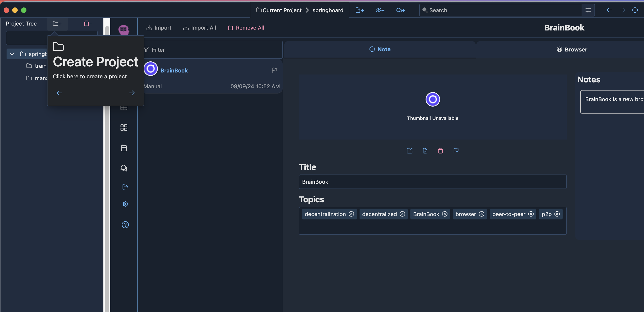Image resolution: width=644 pixels, height=312 pixels.
Task: Click the Remove All button
Action: [x=246, y=28]
